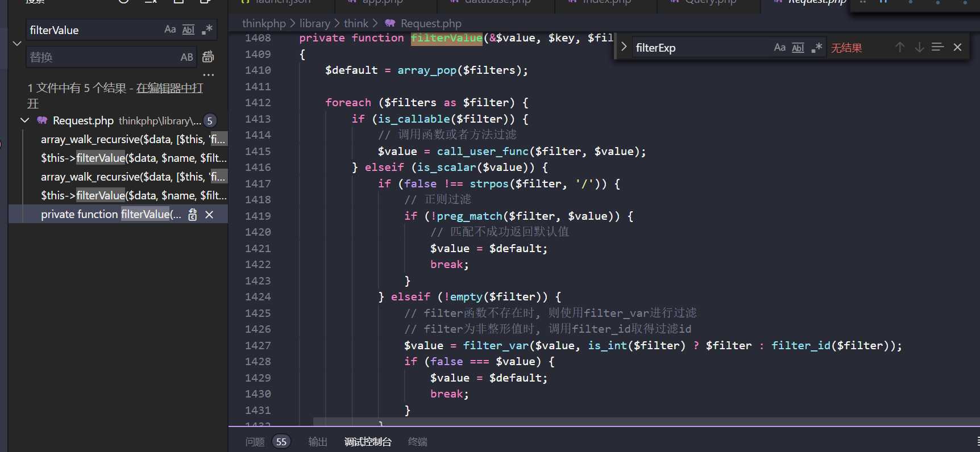Click array_pop on line 1410
Image resolution: width=980 pixels, height=452 pixels.
pos(427,70)
